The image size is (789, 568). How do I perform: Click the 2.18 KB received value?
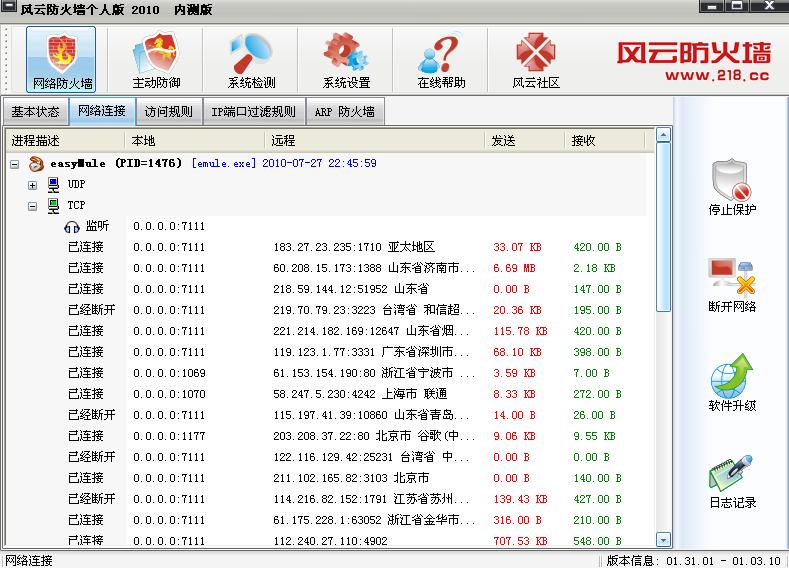point(594,268)
